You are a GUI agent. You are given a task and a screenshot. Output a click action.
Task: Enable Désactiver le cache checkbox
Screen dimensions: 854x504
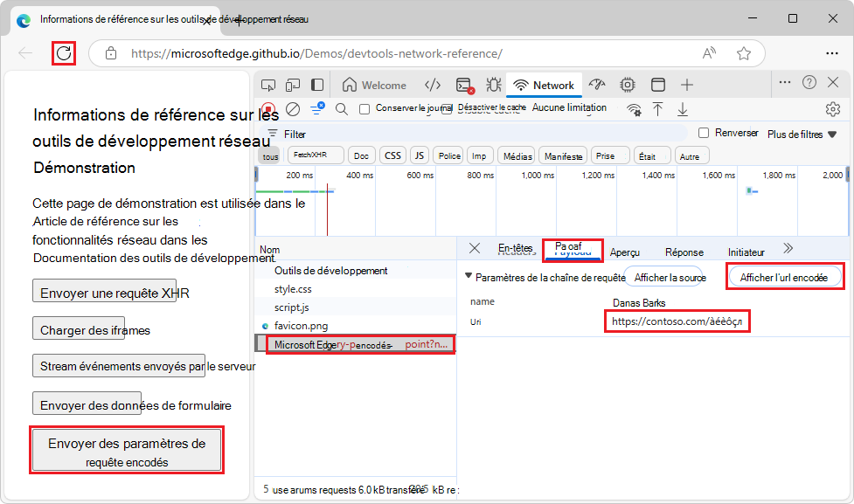(447, 109)
